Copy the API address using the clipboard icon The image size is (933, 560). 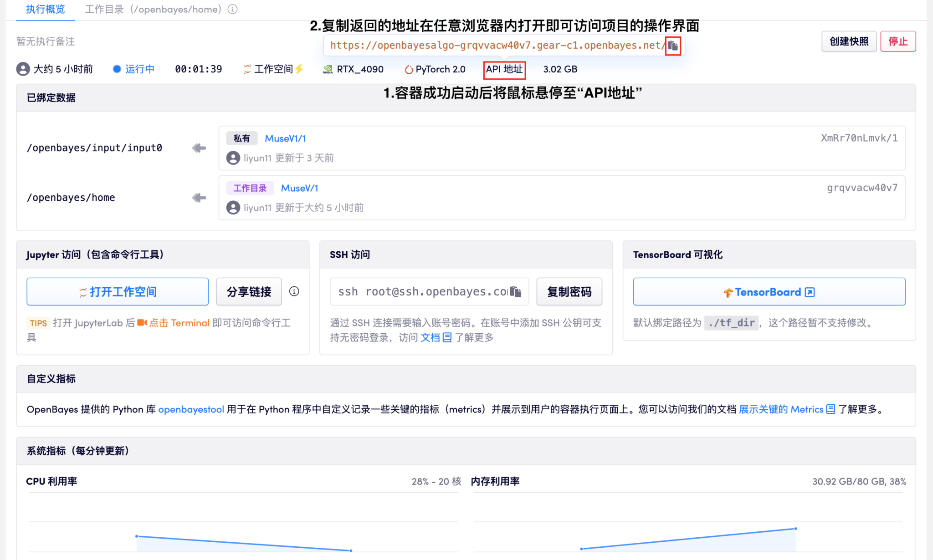[x=673, y=46]
